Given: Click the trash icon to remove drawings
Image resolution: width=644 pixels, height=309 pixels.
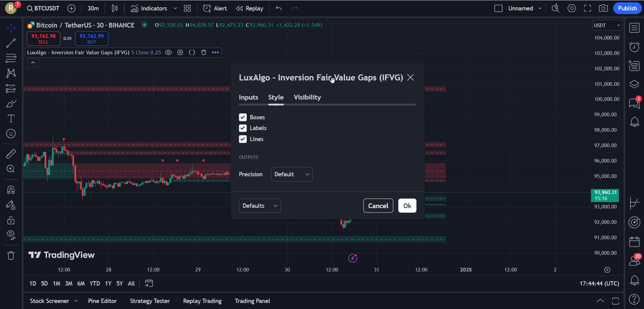Looking at the screenshot, I should (x=11, y=256).
